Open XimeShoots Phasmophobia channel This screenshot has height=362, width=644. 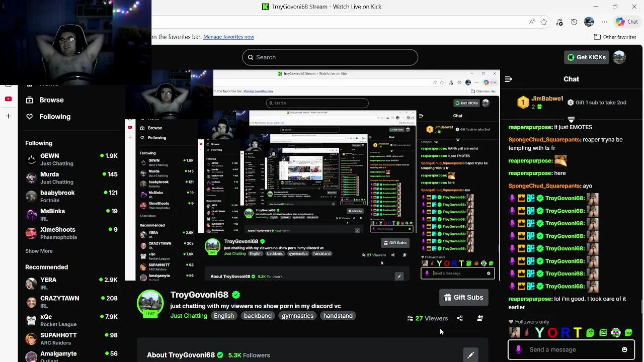71,233
